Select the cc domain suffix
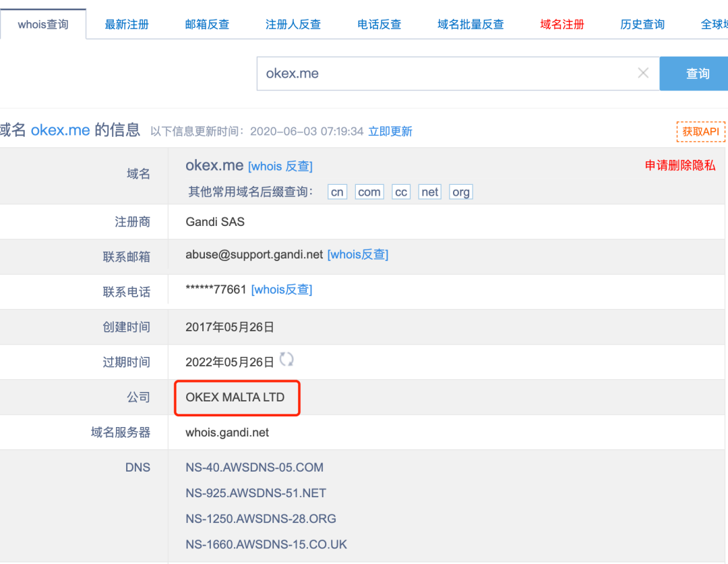 coord(401,192)
